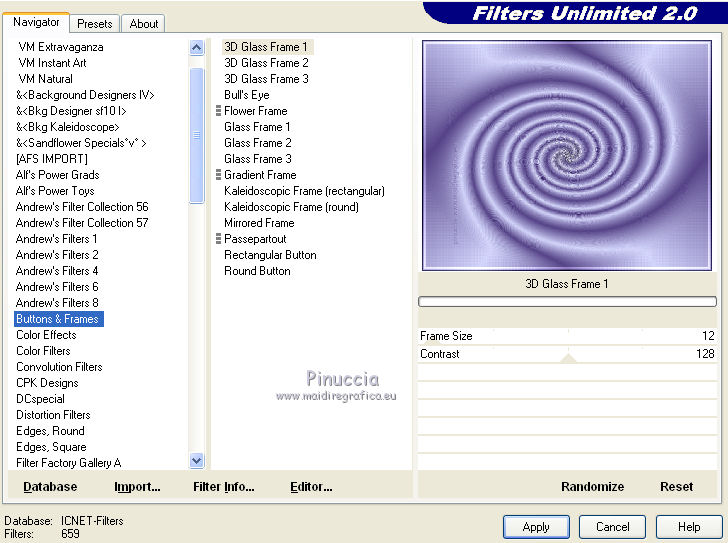Image resolution: width=728 pixels, height=543 pixels.
Task: Reset the filter parameters
Action: (676, 486)
